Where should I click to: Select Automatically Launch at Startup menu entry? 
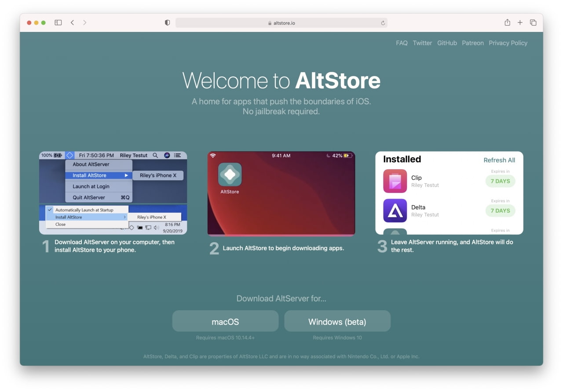pos(87,210)
